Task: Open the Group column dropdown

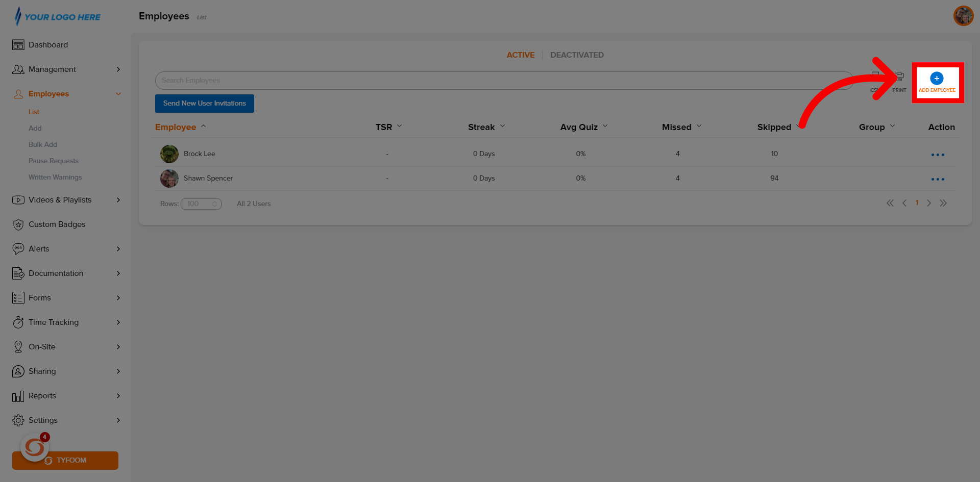Action: click(893, 126)
